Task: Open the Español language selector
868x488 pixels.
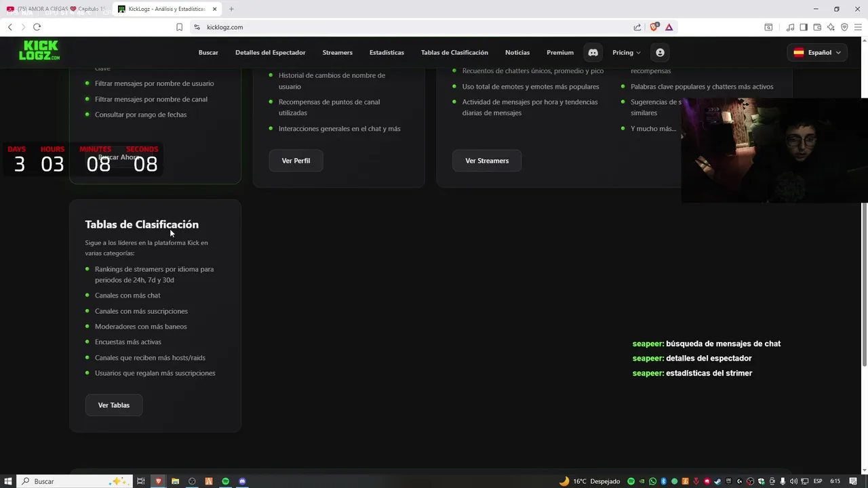Action: coord(817,52)
